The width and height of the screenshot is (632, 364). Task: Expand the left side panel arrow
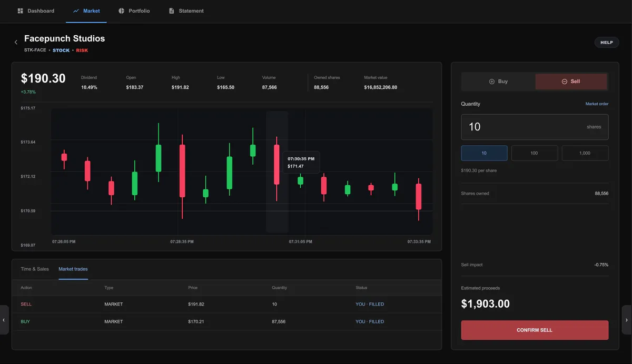click(x=4, y=320)
